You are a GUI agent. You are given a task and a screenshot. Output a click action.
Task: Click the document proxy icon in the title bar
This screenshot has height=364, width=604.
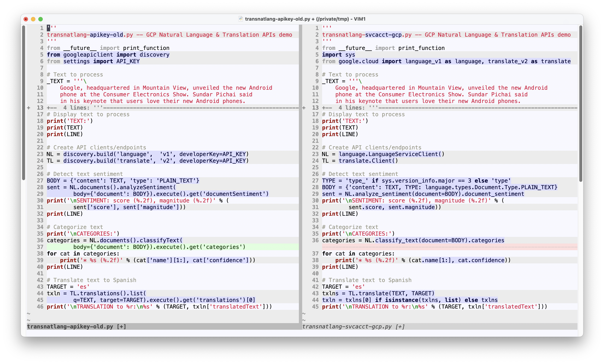click(240, 19)
